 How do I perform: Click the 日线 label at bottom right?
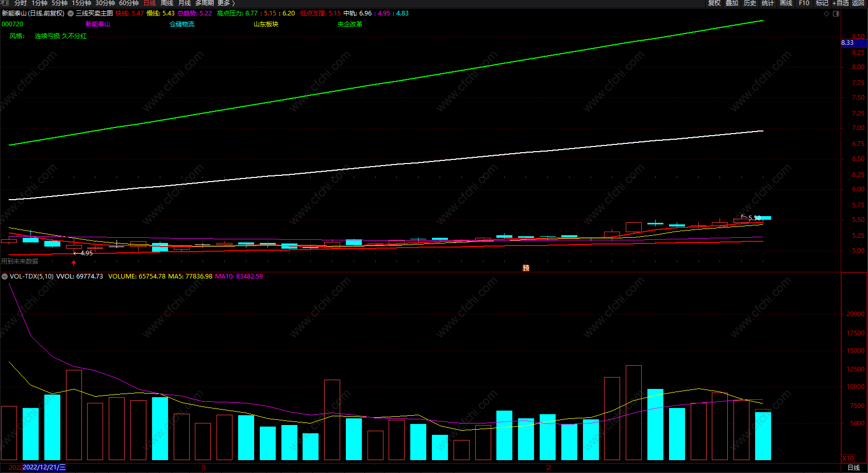click(x=854, y=468)
